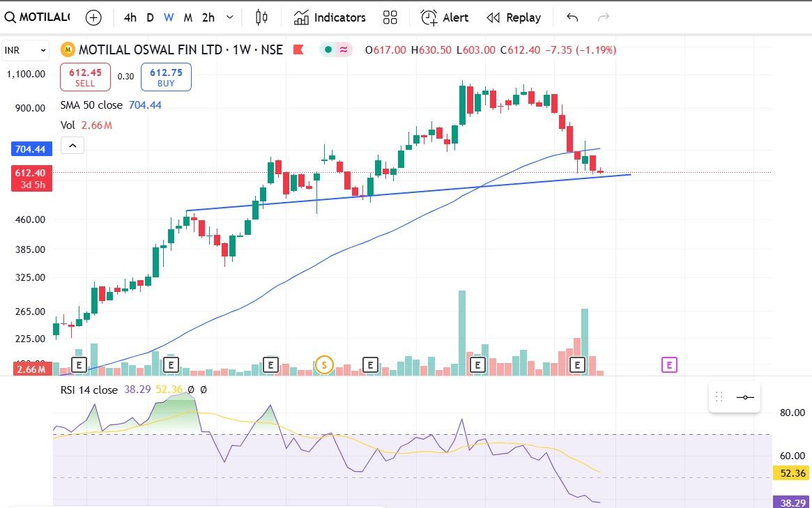Grab the floating toolbar drag handle
The height and width of the screenshot is (508, 812).
(719, 397)
